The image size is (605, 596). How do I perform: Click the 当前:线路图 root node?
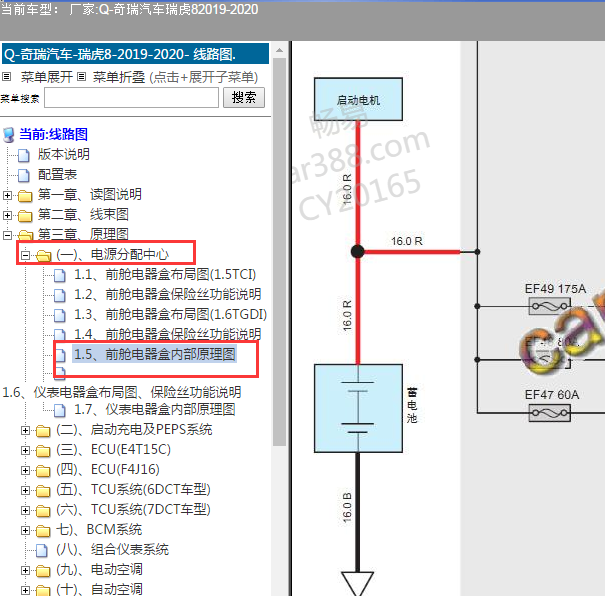tap(53, 134)
